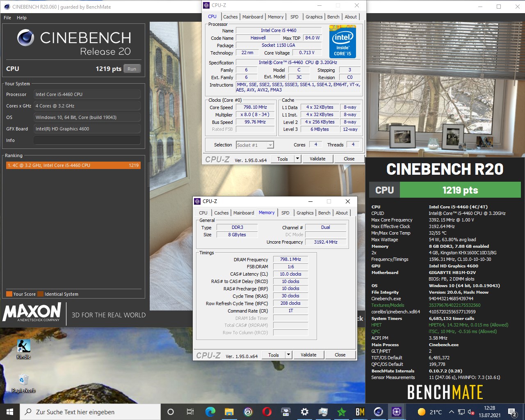Click the taskbar clock showing 12:28
Viewport: 525px width, 420px height.
(489, 412)
